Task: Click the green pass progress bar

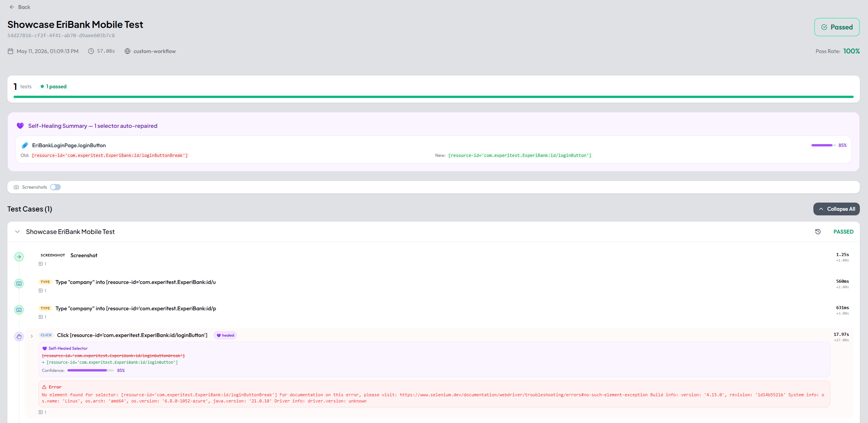Action: click(433, 97)
